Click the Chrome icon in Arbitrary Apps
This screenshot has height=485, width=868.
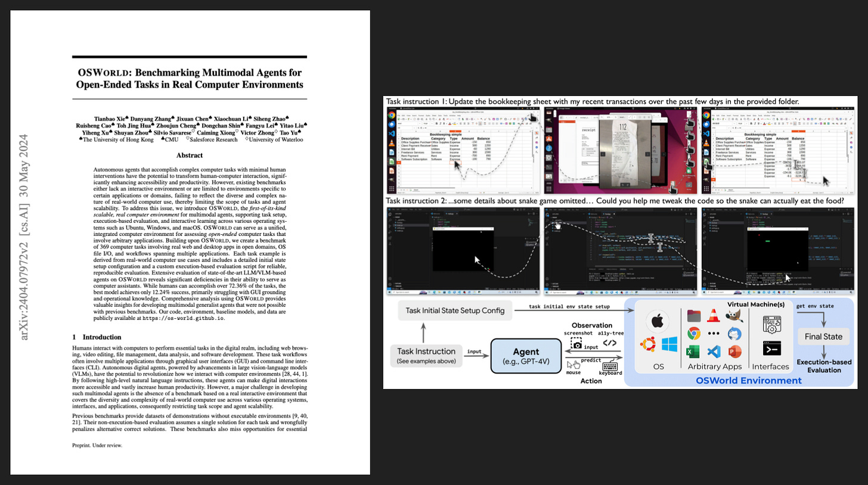693,334
